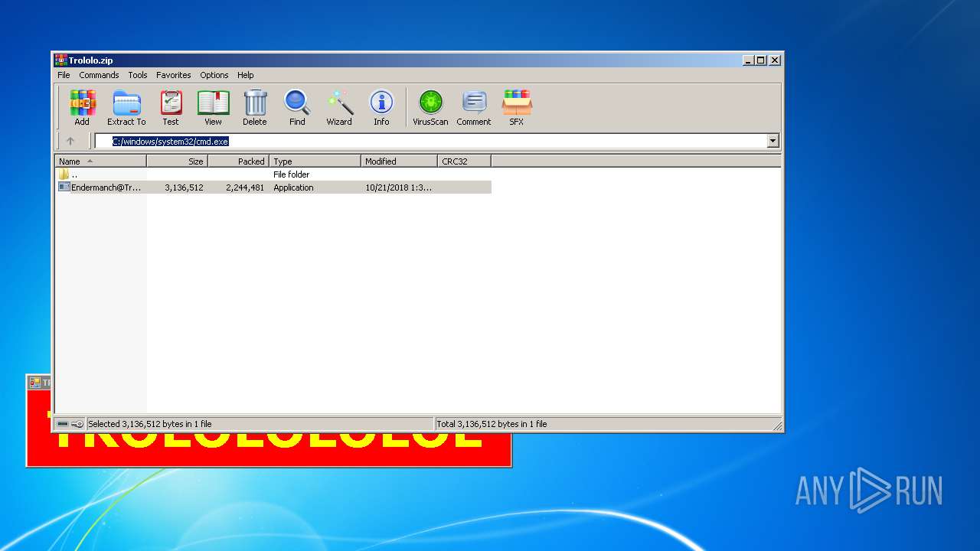Click the size value 3,136,512

pos(184,187)
